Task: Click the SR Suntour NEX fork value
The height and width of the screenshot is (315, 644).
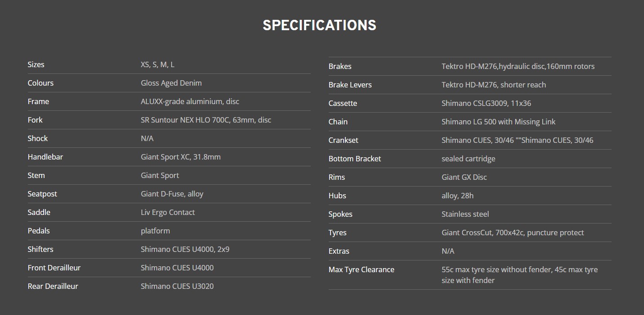Action: (206, 120)
